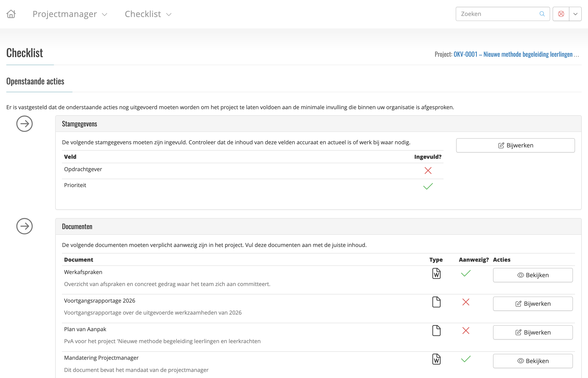View the Werkafspraken document via Bekijken
588x378 pixels.
pyautogui.click(x=533, y=275)
